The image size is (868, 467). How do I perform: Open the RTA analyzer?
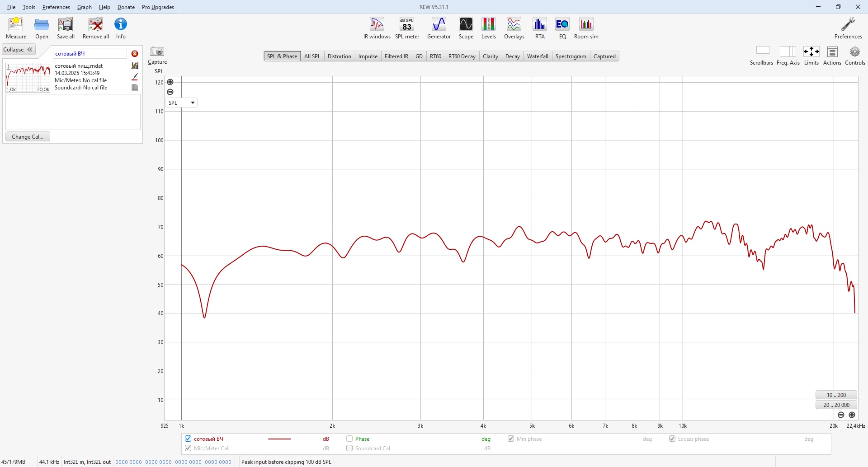[x=540, y=28]
